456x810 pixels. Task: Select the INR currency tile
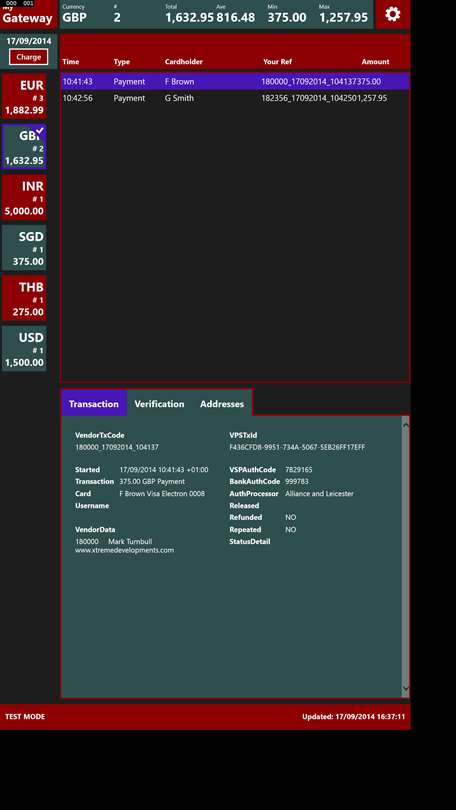coord(24,197)
